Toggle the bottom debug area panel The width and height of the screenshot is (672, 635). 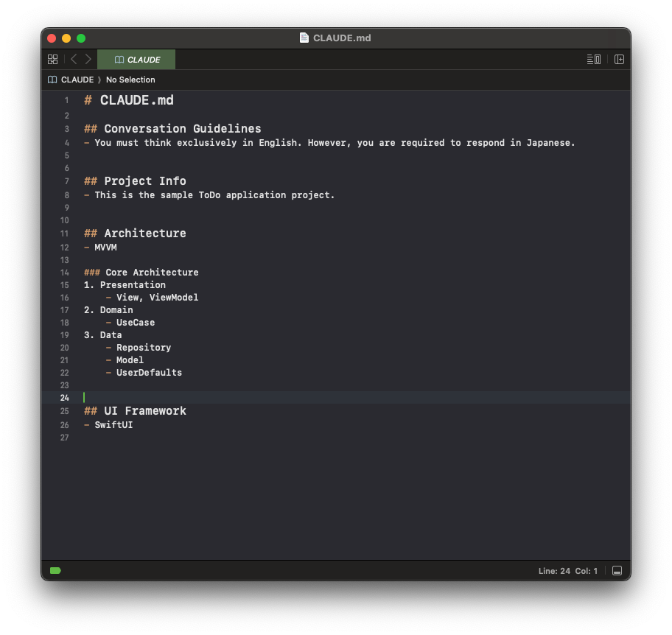pyautogui.click(x=617, y=571)
